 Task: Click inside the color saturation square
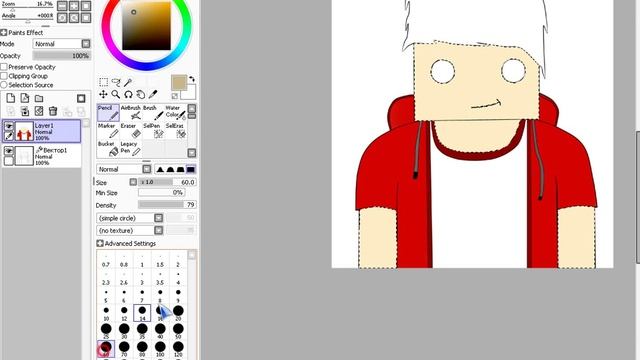(x=147, y=26)
